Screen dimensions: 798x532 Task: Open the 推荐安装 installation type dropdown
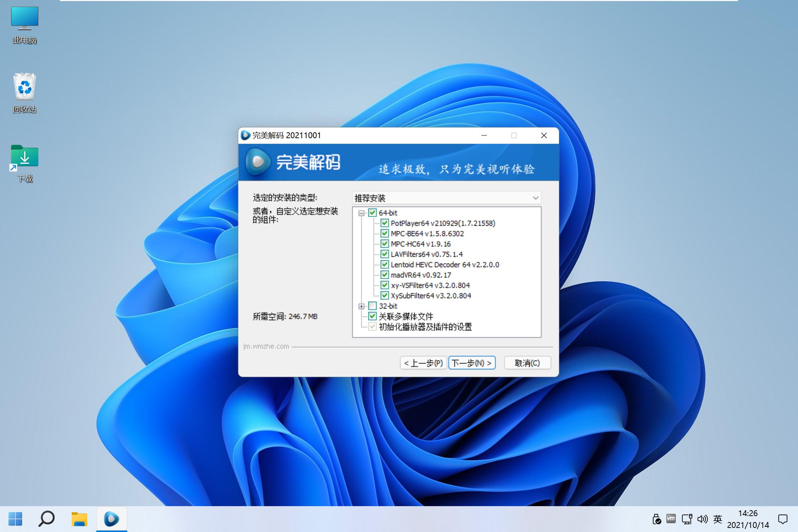tap(535, 198)
